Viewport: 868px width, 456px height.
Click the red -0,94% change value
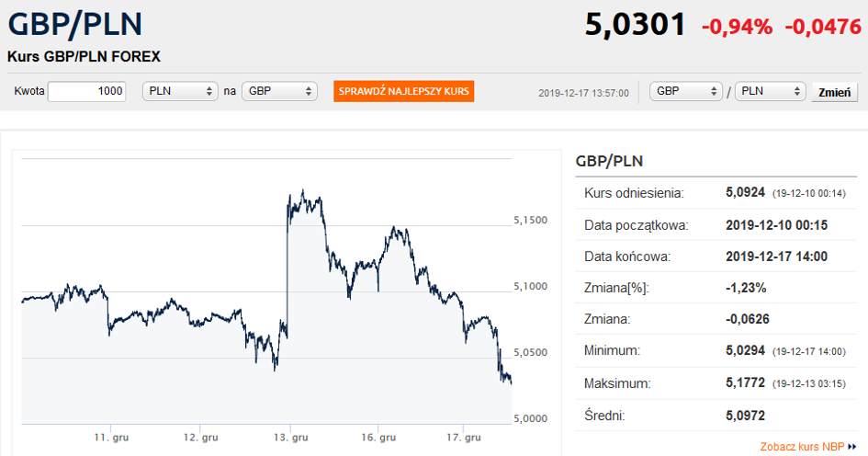pos(737,27)
